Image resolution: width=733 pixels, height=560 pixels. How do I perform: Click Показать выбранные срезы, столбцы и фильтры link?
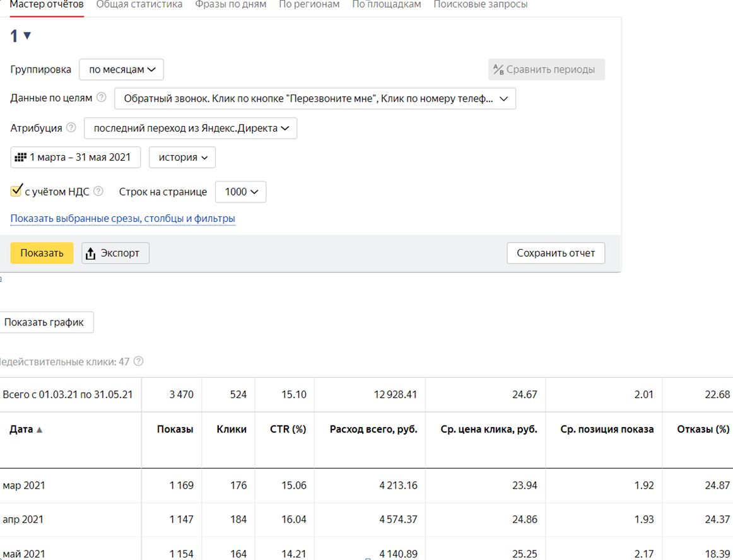click(x=123, y=219)
